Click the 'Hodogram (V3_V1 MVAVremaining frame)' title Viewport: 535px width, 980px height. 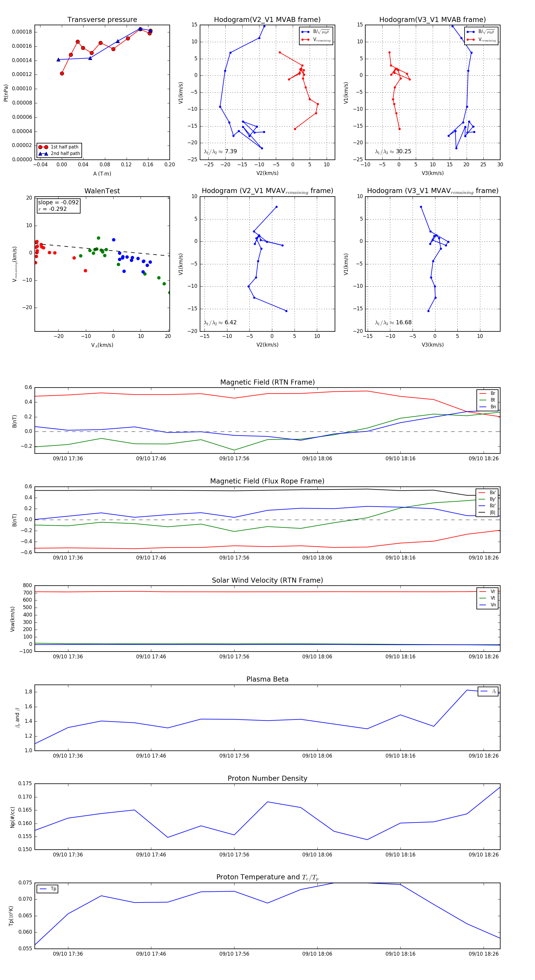tap(432, 191)
